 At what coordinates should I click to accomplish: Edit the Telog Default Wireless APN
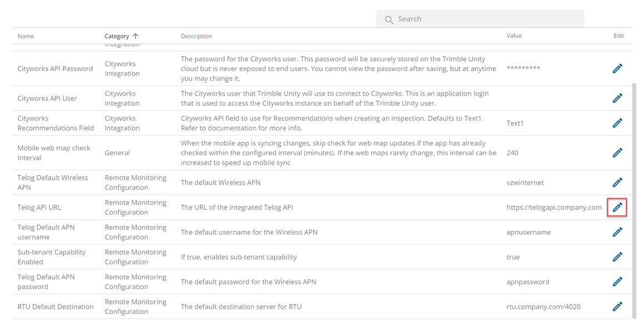[x=617, y=182]
